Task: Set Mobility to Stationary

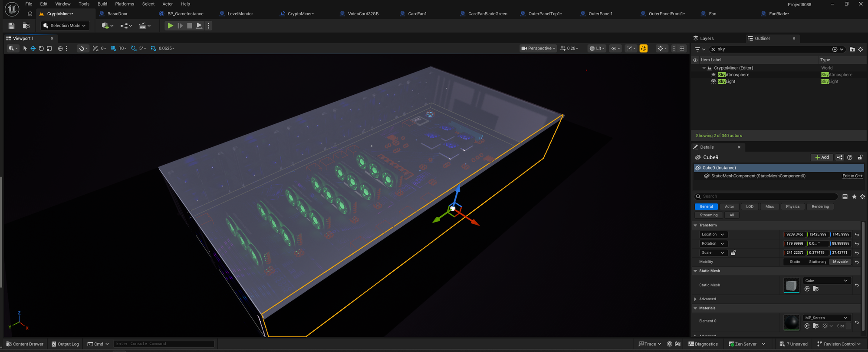Action: [817, 262]
